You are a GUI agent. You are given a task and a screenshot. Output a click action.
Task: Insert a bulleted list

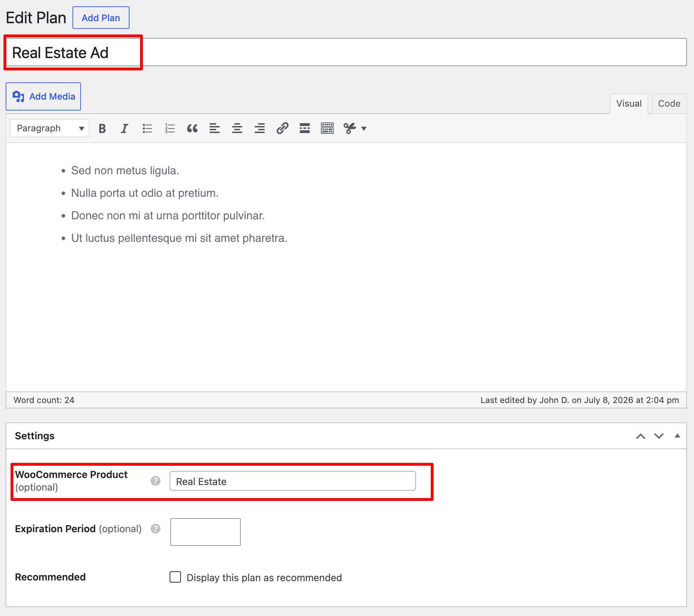(x=147, y=128)
